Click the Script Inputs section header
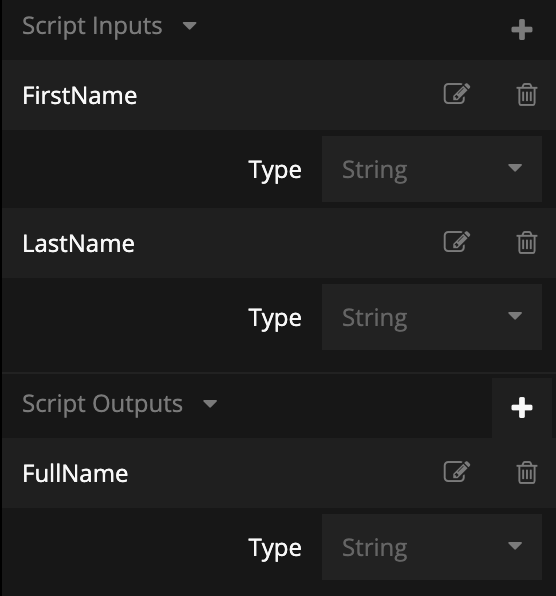Image resolution: width=556 pixels, height=596 pixels. click(x=92, y=27)
